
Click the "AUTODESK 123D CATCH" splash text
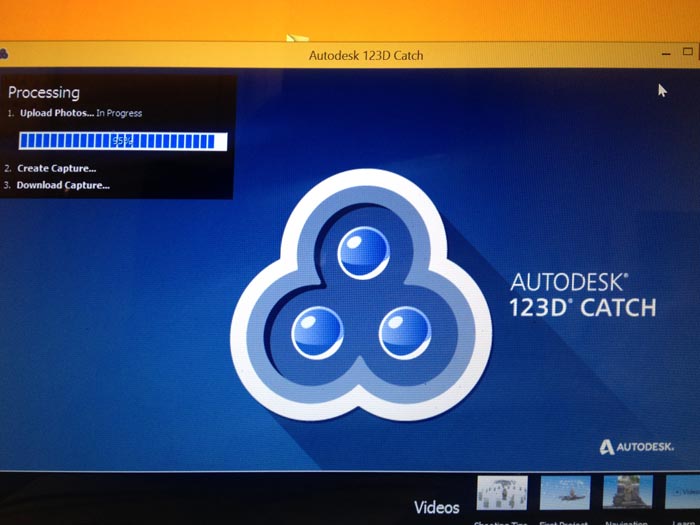pyautogui.click(x=583, y=295)
